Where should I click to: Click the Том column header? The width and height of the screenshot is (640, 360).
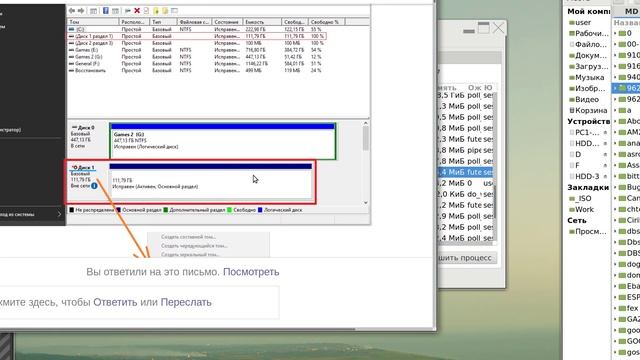pos(93,22)
